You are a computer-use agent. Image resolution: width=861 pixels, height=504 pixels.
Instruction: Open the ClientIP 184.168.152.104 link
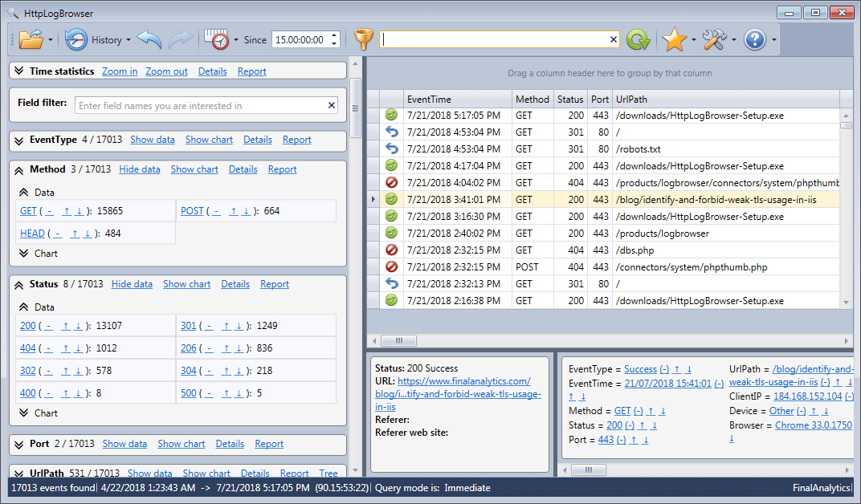(806, 396)
